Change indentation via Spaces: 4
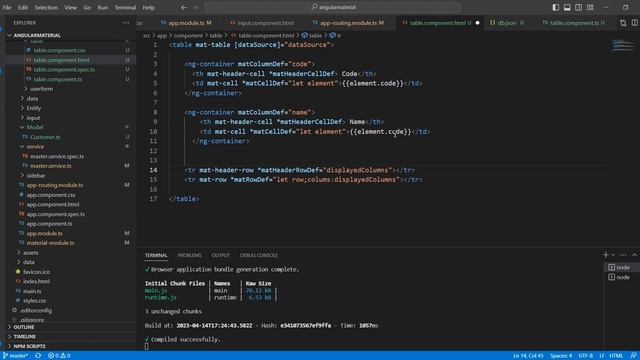 pyautogui.click(x=561, y=356)
